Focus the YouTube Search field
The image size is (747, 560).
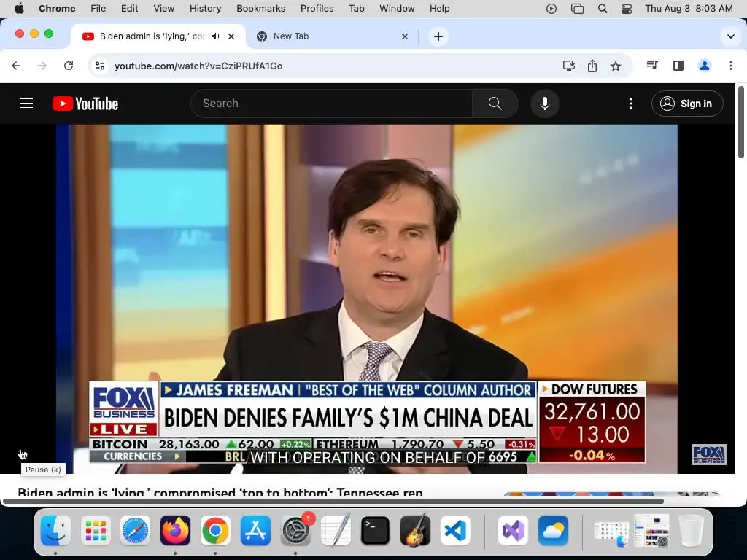coord(332,104)
